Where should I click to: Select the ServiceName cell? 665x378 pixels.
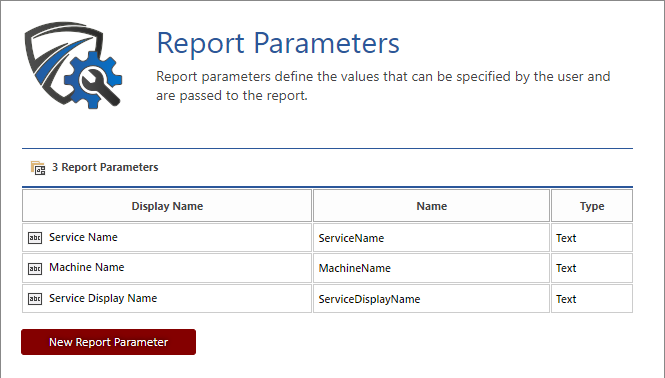431,238
